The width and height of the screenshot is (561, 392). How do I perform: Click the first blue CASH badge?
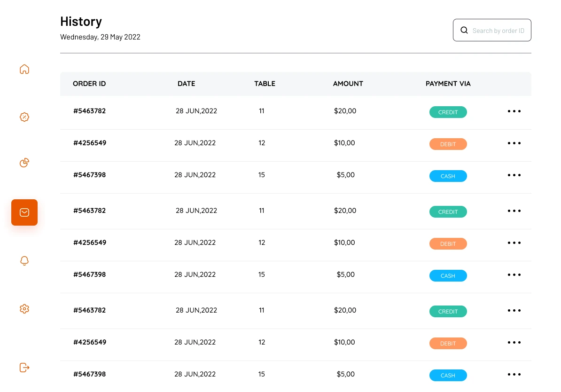pyautogui.click(x=448, y=176)
